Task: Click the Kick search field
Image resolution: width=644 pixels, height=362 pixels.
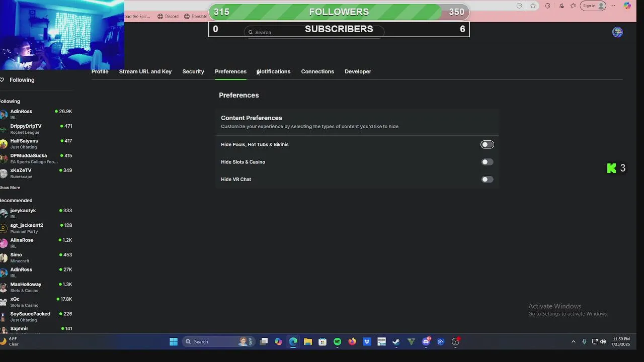Action: click(314, 32)
